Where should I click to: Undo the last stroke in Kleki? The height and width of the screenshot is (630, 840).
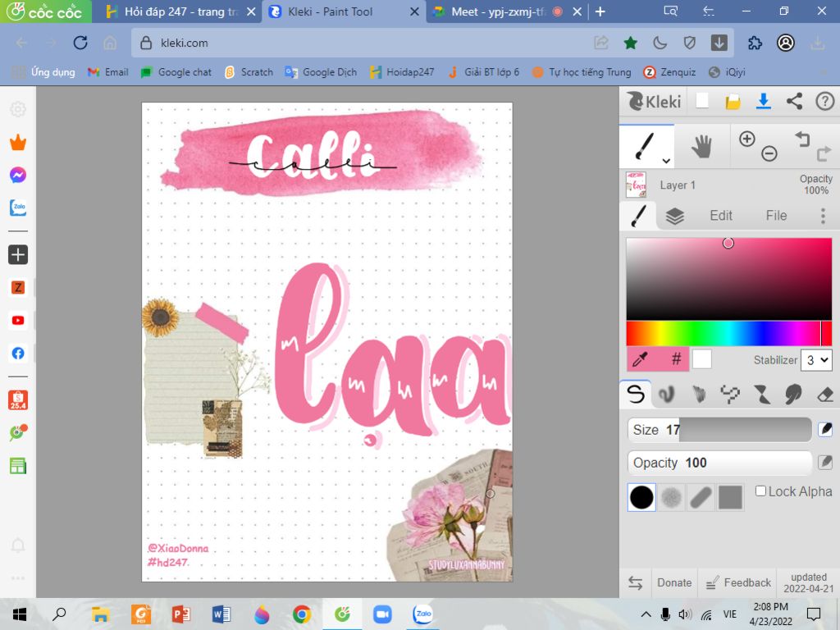coord(802,139)
